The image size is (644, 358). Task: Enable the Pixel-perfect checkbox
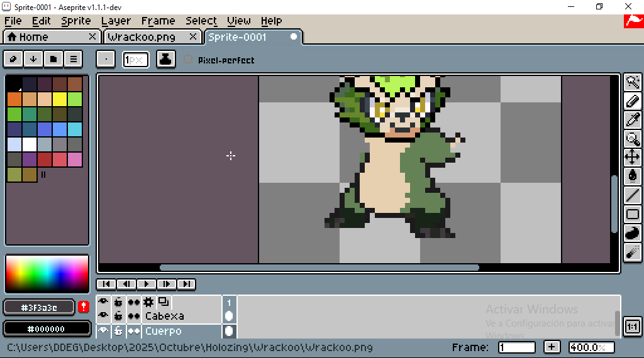(187, 60)
